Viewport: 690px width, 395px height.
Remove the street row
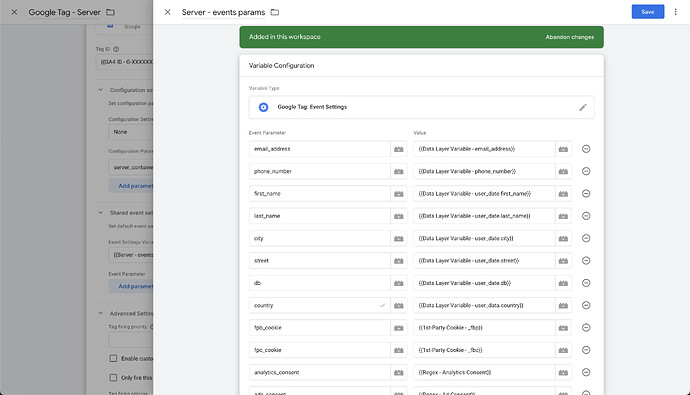[586, 261]
